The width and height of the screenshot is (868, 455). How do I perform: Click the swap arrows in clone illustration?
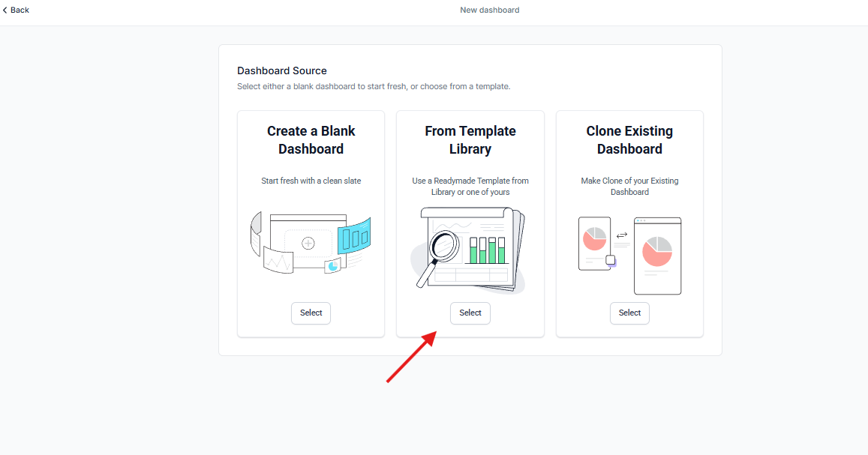click(x=622, y=235)
